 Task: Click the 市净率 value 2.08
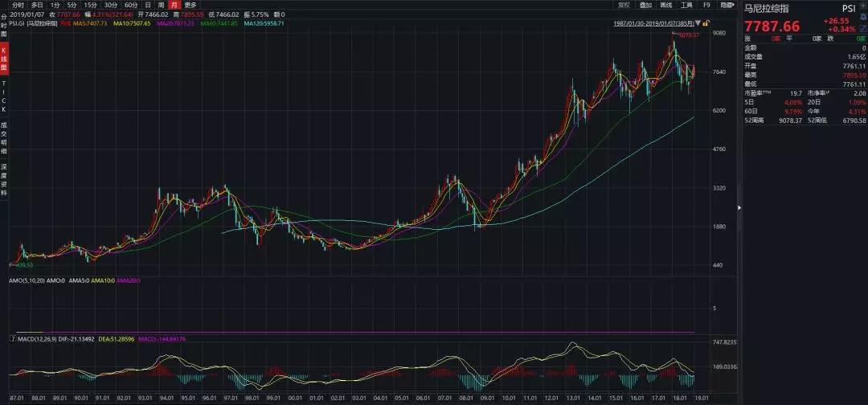tap(858, 93)
